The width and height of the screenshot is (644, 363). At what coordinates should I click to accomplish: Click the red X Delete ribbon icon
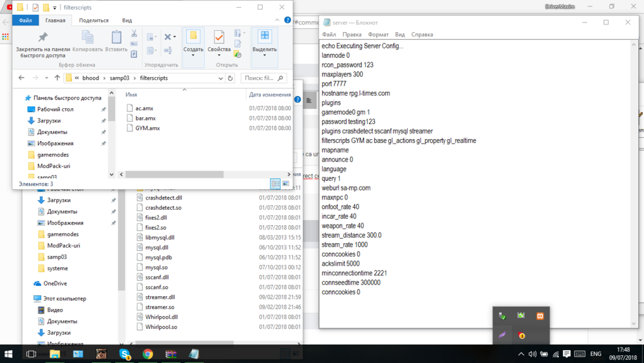(x=167, y=37)
